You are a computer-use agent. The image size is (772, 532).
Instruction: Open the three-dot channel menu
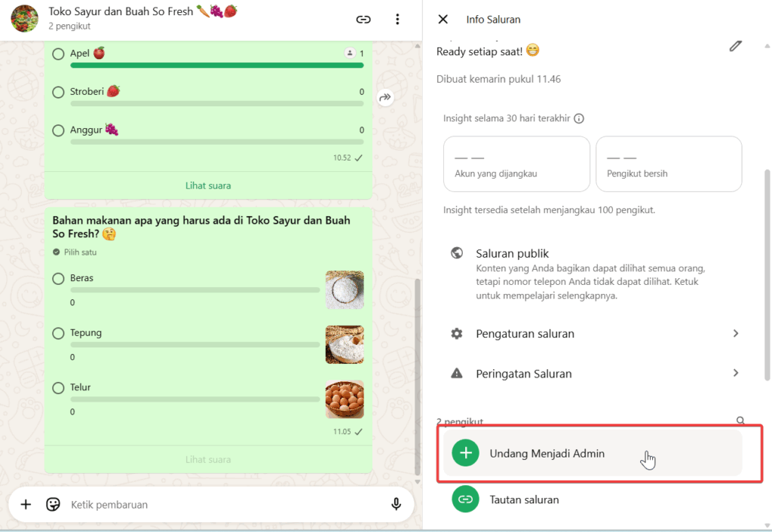tap(397, 20)
